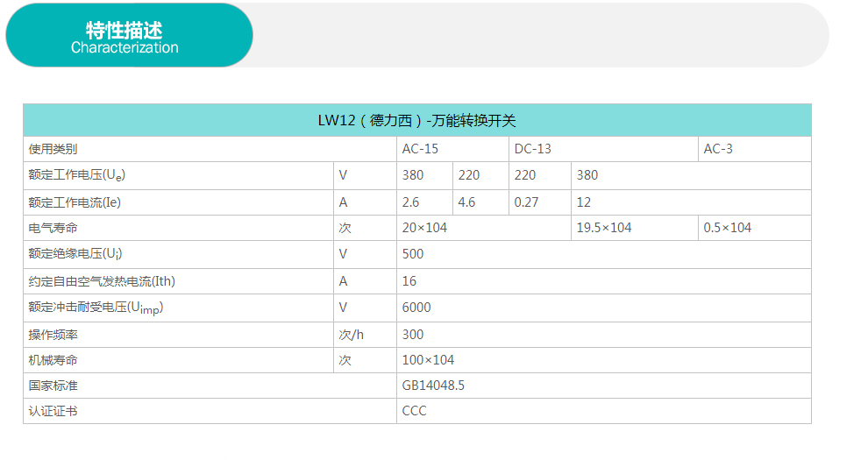Screen dimensions: 868x460
Task: Click the 额定工作电流(Ie) label
Action: [75, 202]
